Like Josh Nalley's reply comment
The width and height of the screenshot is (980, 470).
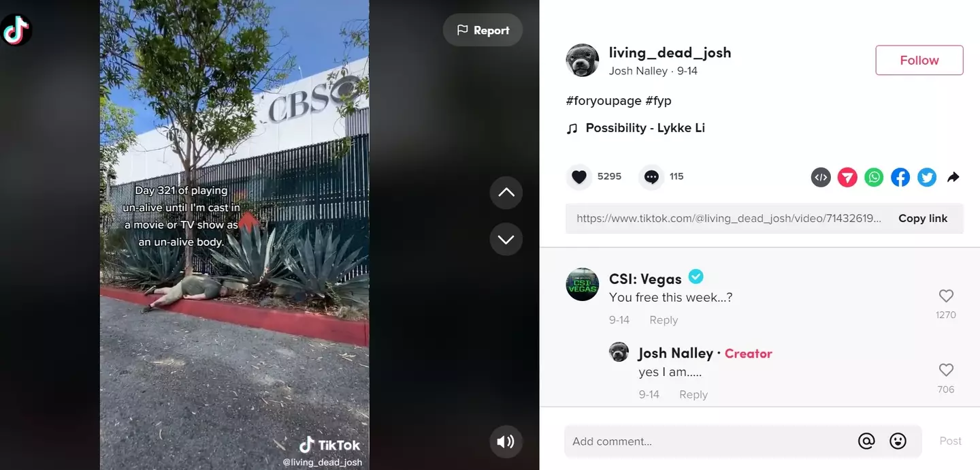pos(946,370)
